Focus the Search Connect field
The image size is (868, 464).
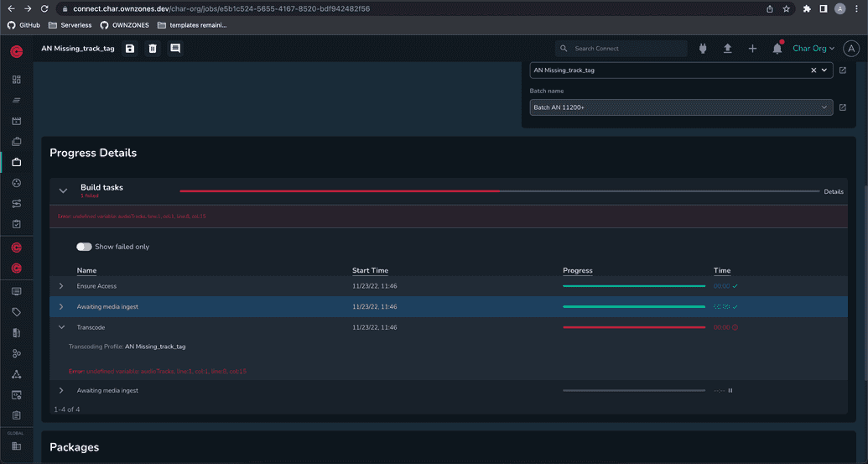pos(621,49)
